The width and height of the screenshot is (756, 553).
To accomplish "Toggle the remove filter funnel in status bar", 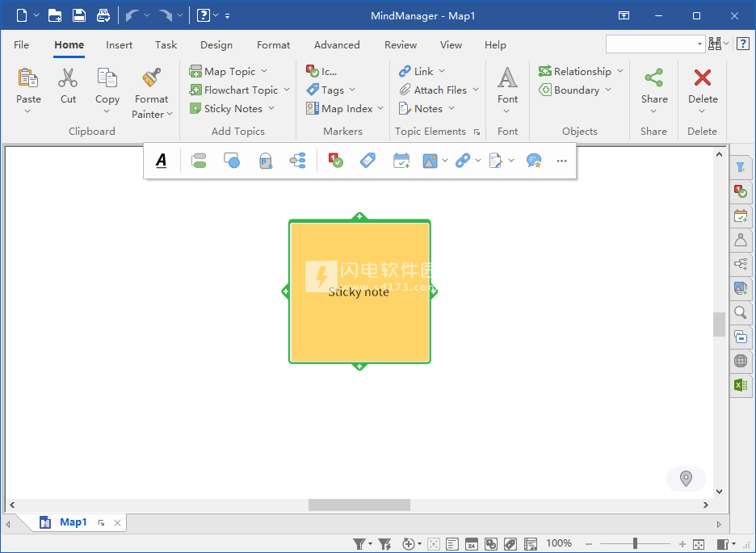I will (x=384, y=544).
